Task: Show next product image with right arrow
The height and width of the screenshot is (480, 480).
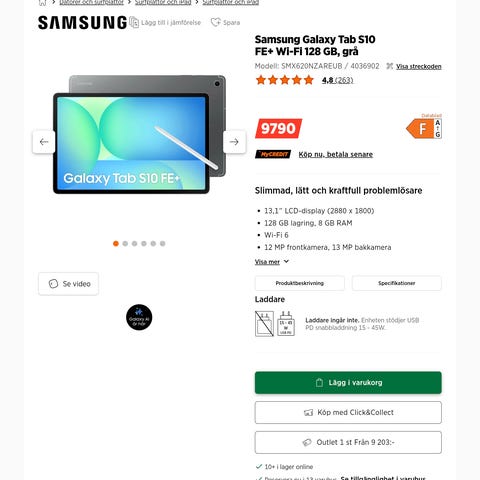Action: [234, 142]
